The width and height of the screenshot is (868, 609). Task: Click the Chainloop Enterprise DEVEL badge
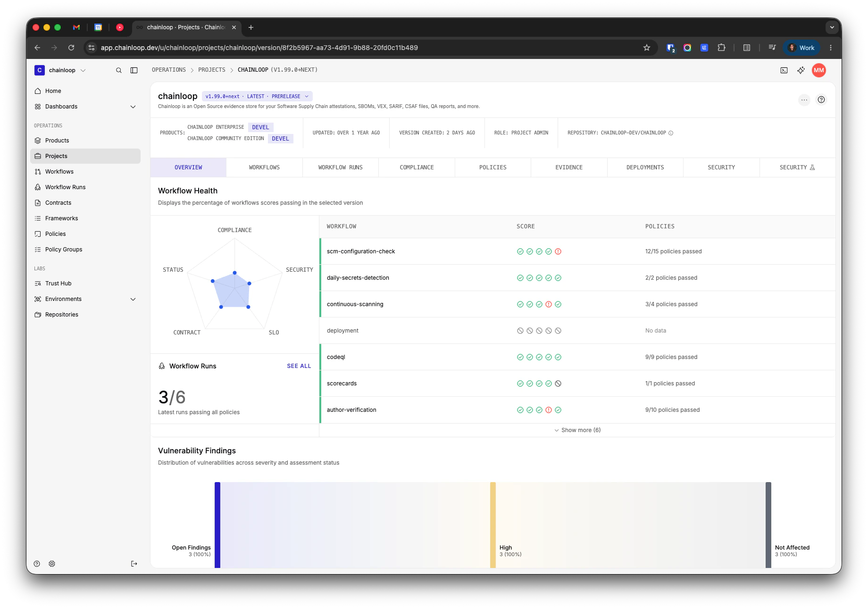pos(260,127)
